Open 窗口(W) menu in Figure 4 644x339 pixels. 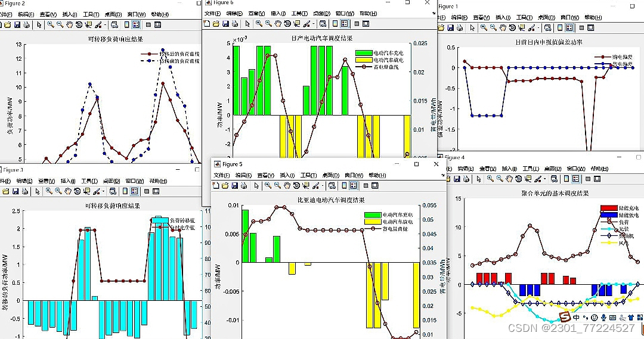(x=576, y=169)
